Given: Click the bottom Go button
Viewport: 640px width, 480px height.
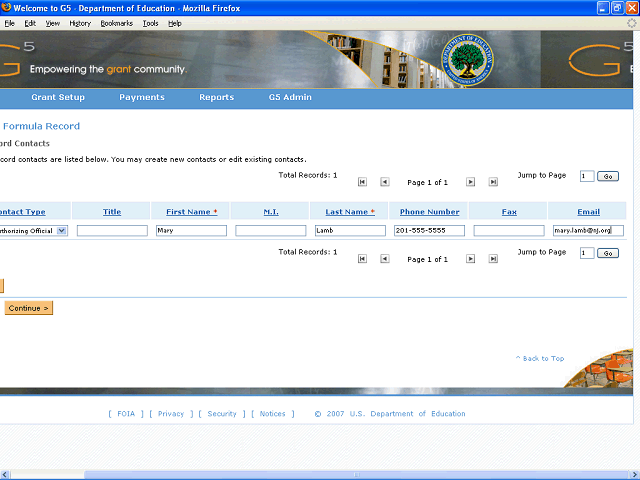Looking at the screenshot, I should [x=608, y=253].
